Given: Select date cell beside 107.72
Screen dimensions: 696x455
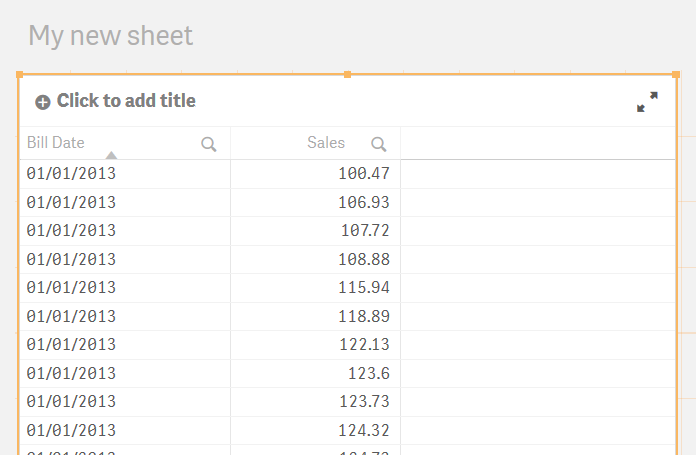Looking at the screenshot, I should (71, 231).
